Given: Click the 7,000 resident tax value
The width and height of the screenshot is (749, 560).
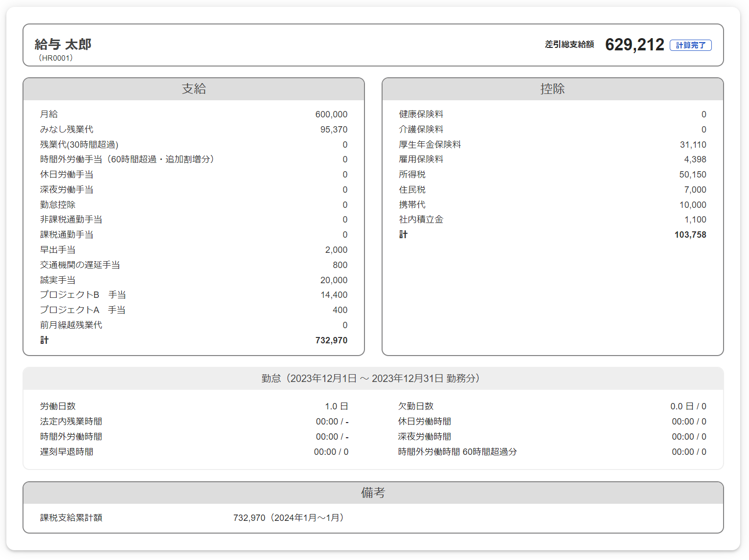Looking at the screenshot, I should coord(695,190).
